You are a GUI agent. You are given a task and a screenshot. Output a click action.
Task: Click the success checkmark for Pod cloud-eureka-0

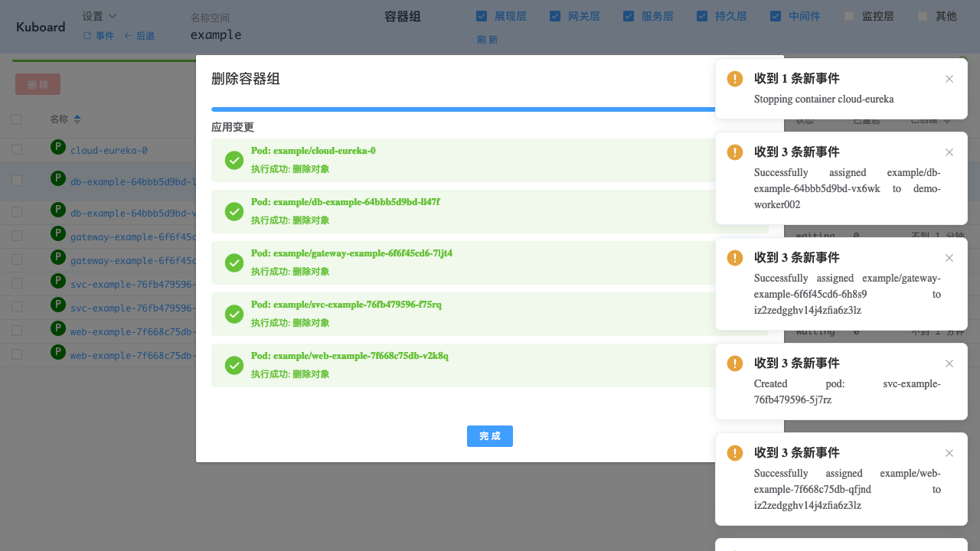tap(234, 161)
